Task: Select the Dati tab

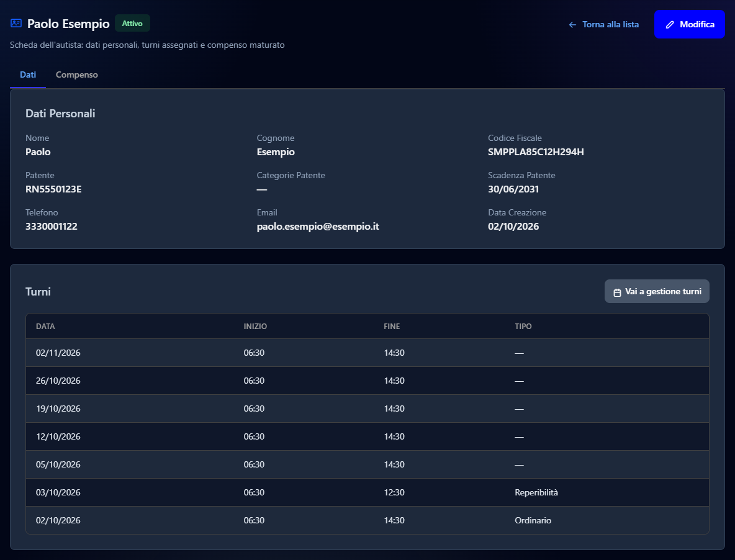Action: [28, 75]
